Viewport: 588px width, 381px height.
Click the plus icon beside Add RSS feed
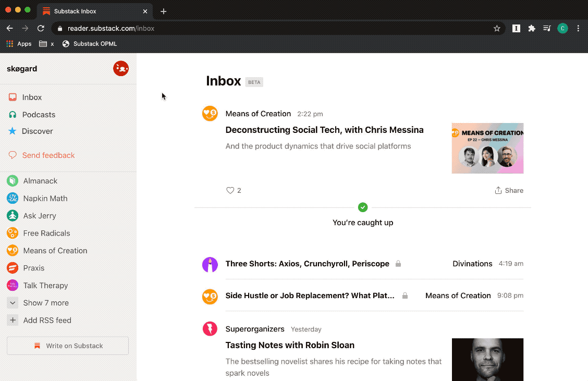pos(13,320)
